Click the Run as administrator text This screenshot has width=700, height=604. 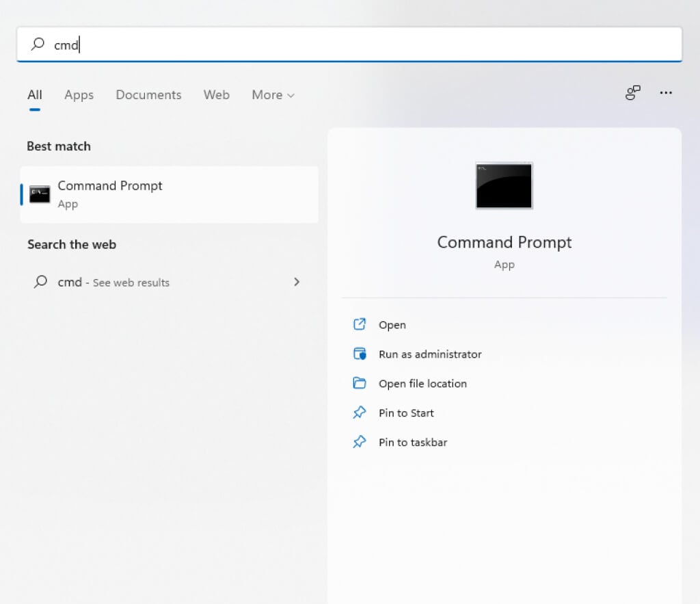430,354
